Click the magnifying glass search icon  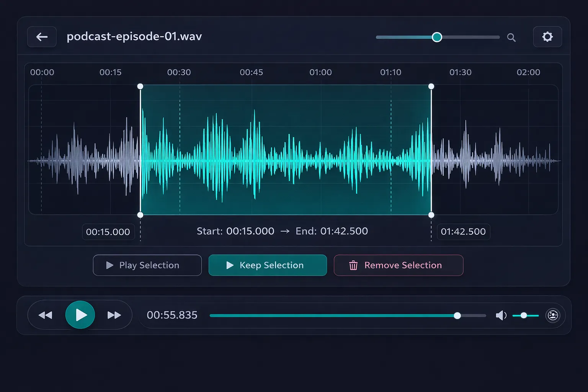511,38
